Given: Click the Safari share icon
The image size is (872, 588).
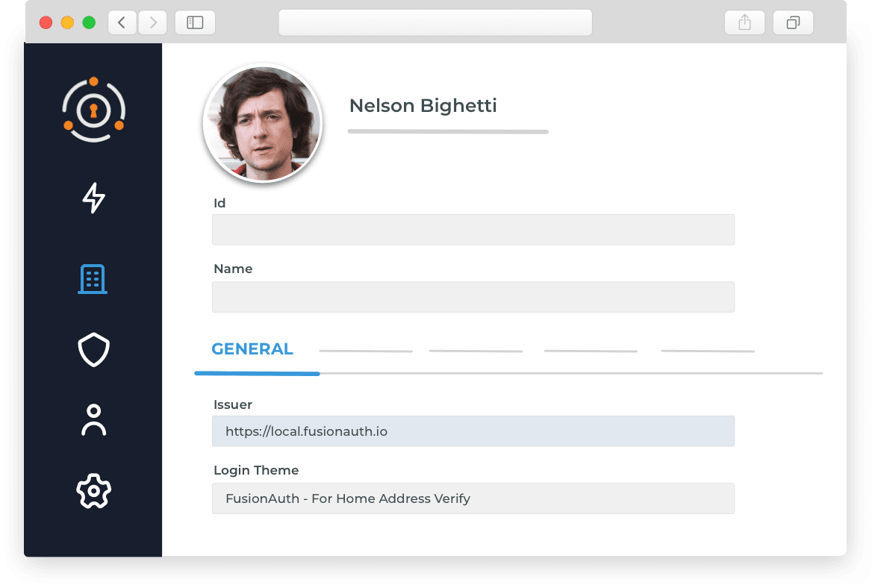Looking at the screenshot, I should coord(744,22).
